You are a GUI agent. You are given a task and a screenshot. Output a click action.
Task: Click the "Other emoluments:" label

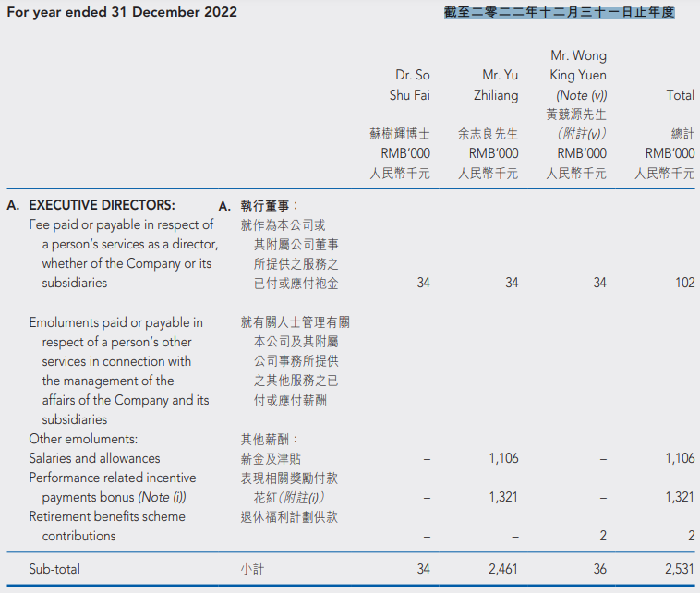point(82,439)
